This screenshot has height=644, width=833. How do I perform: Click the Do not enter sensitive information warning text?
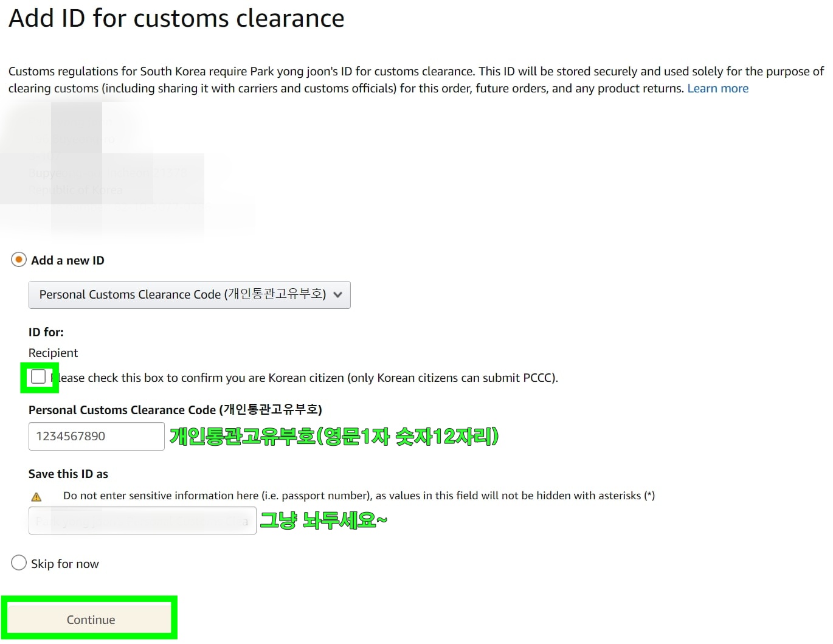click(x=359, y=496)
